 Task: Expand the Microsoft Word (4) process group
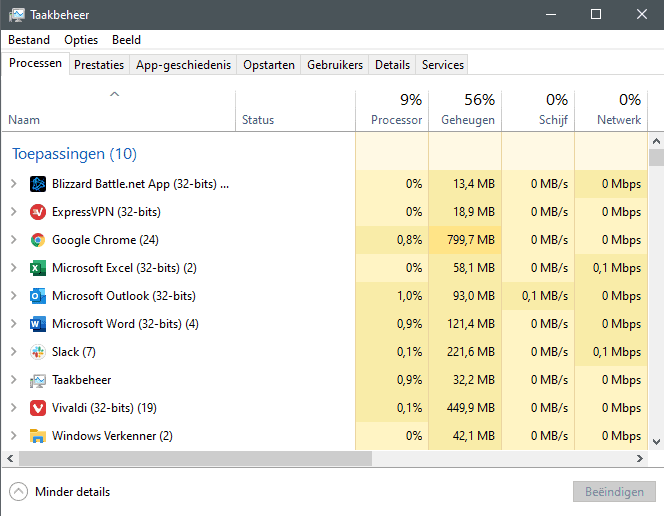[14, 323]
